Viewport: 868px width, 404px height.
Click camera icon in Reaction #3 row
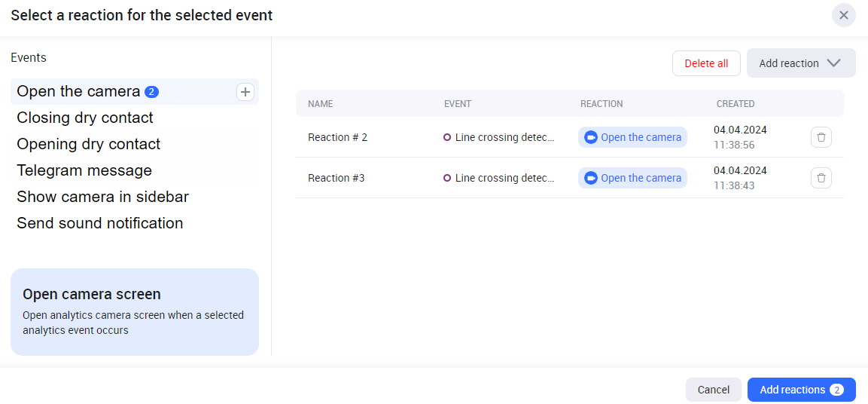pyautogui.click(x=591, y=178)
